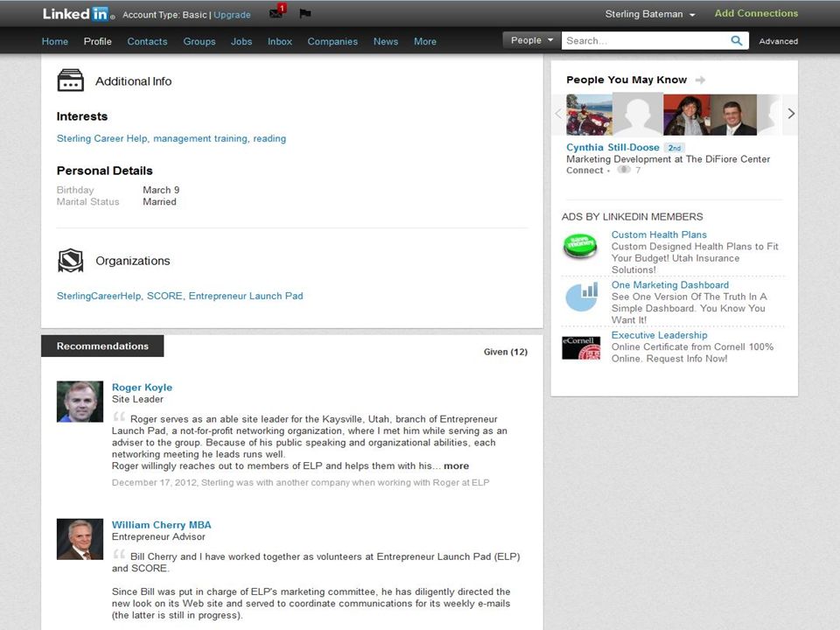Click Connect under Cynthia Still-Doose
The image size is (840, 630).
(584, 171)
